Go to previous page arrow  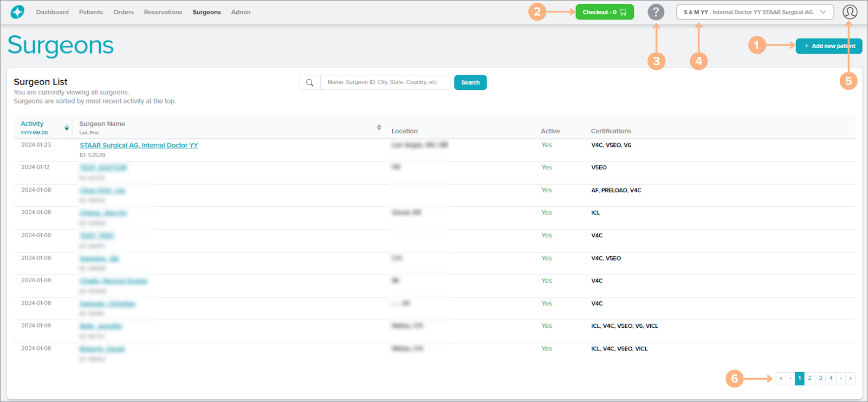791,379
